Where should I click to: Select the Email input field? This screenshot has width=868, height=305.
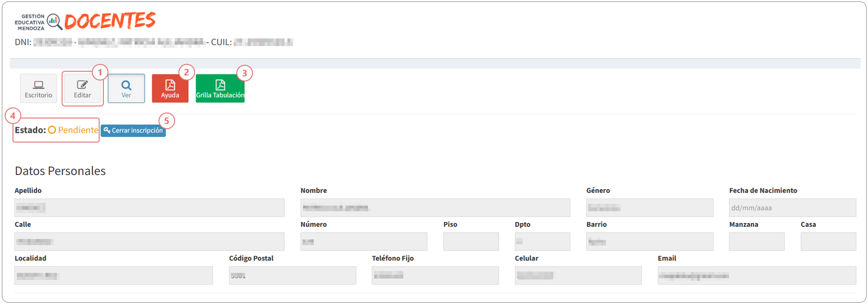757,275
